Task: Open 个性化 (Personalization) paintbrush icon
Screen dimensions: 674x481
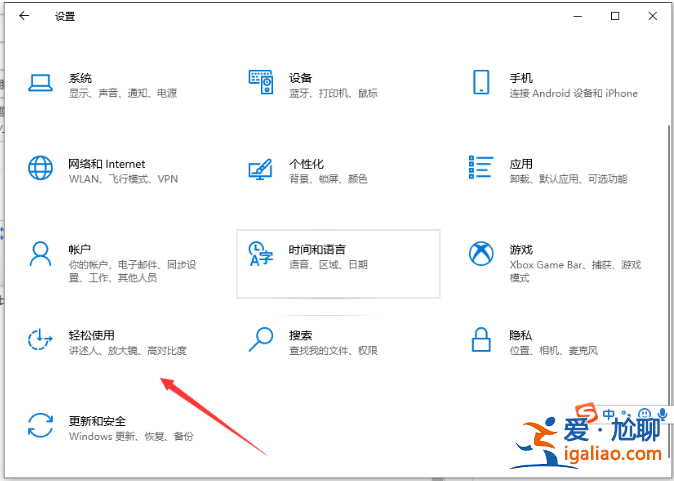Action: click(260, 169)
